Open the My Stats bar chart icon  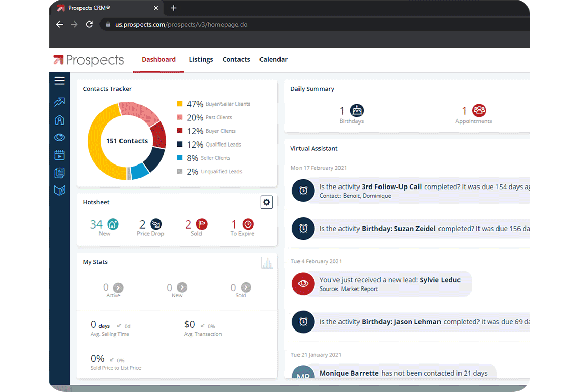pyautogui.click(x=267, y=263)
